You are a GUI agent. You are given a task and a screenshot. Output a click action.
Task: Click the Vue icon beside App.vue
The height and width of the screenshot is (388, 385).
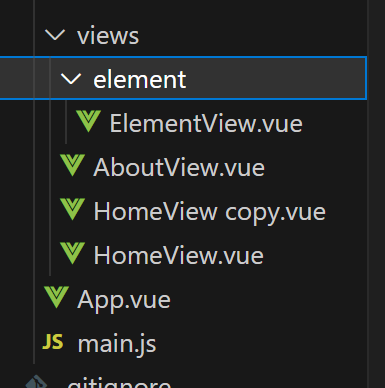pos(56,297)
